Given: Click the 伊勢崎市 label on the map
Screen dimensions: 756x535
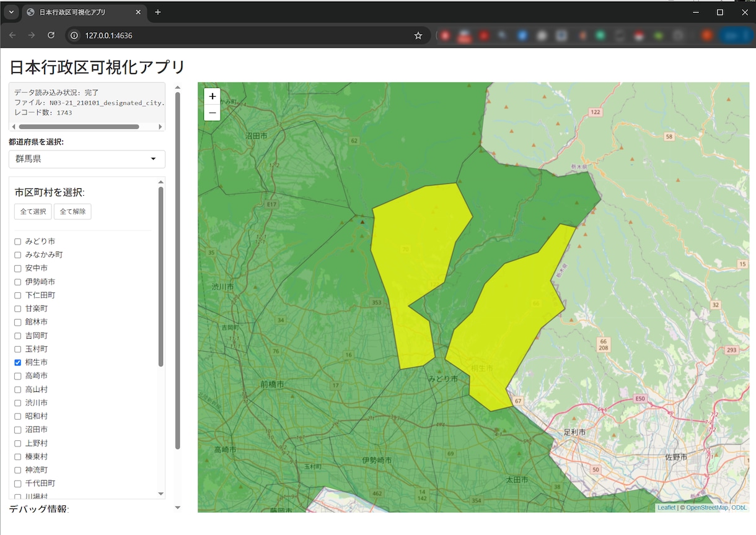Looking at the screenshot, I should point(377,460).
